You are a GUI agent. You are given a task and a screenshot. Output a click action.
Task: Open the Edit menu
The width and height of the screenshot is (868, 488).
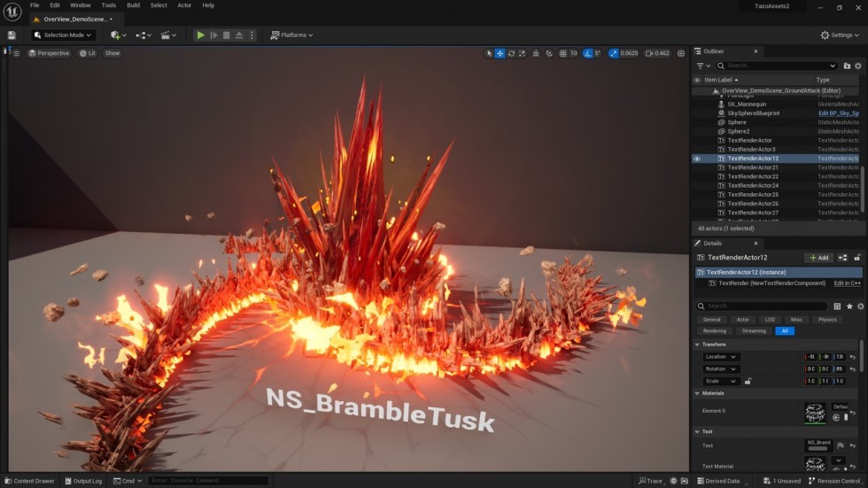(x=55, y=5)
